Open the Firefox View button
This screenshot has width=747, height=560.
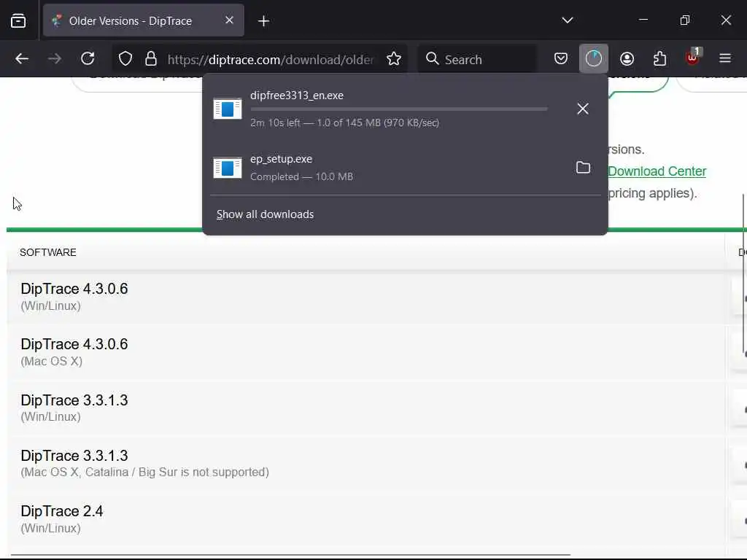[18, 20]
